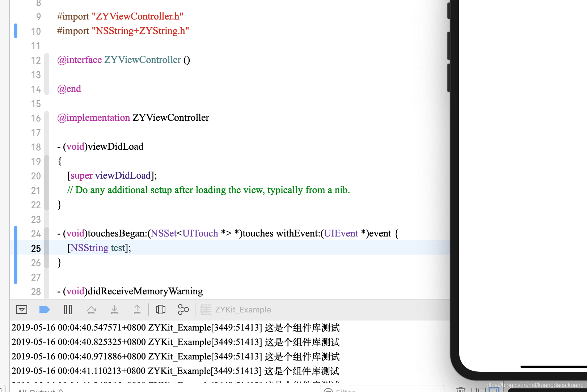587x392 pixels.
Task: Click the Step Into debug icon
Action: (x=114, y=310)
